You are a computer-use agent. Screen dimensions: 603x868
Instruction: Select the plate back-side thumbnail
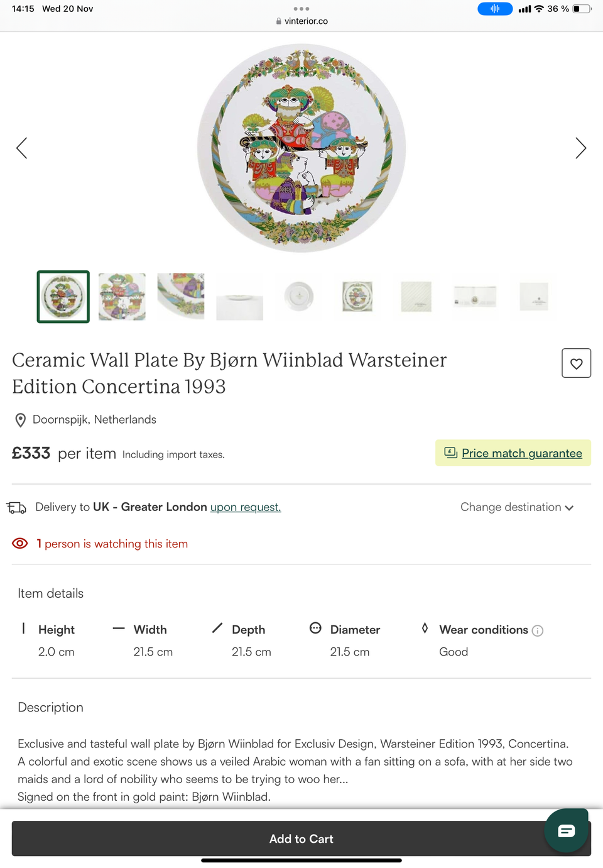click(298, 297)
